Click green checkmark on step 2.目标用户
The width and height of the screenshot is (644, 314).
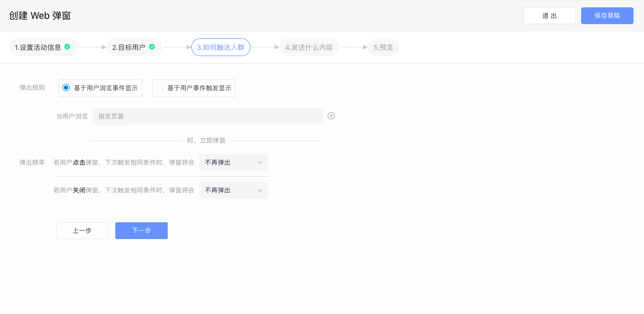pos(152,47)
